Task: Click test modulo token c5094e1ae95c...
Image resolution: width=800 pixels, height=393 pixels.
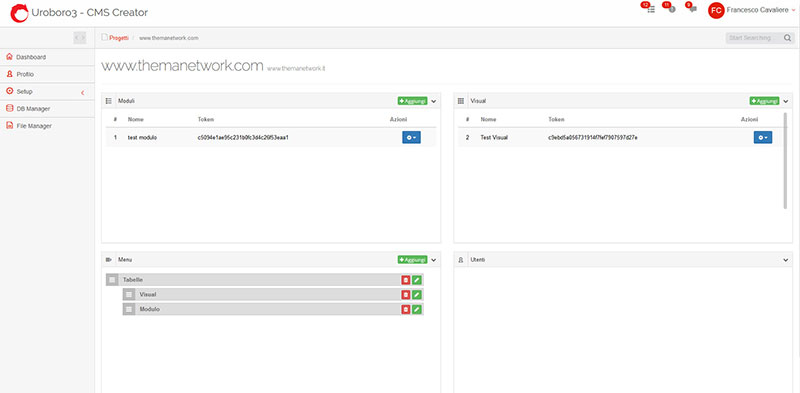Action: [243, 138]
